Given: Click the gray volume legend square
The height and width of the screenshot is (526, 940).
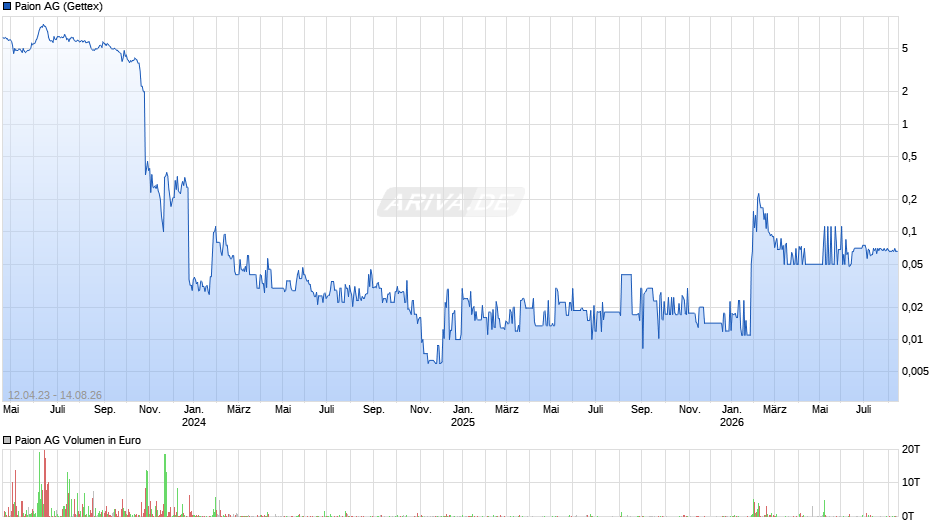Looking at the screenshot, I should pyautogui.click(x=7, y=440).
